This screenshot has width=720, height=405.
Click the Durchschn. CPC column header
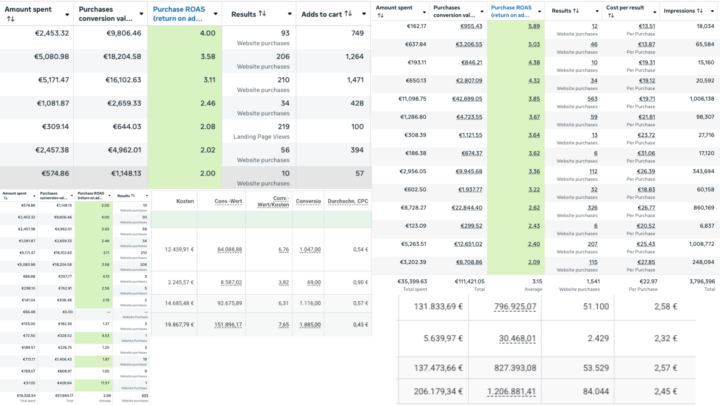point(348,201)
